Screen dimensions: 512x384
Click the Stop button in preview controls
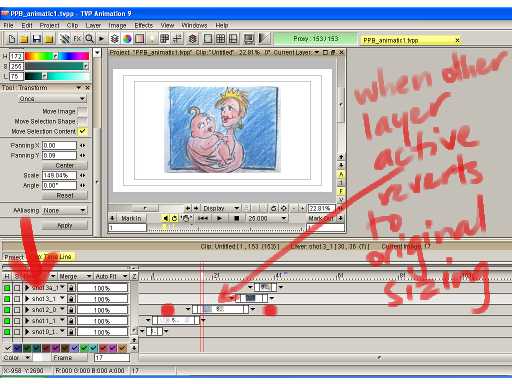coord(236,218)
